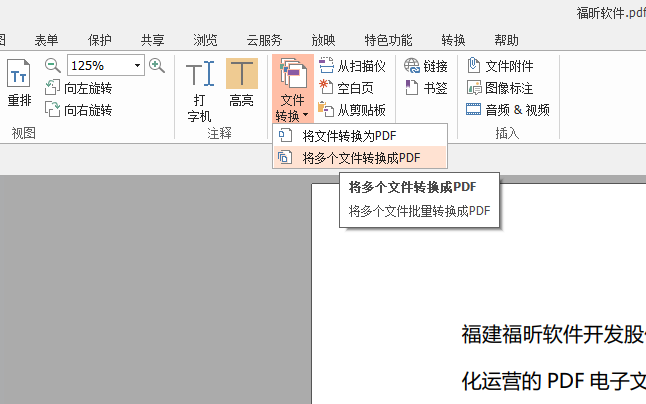Create a blank page (空白页)

point(346,88)
